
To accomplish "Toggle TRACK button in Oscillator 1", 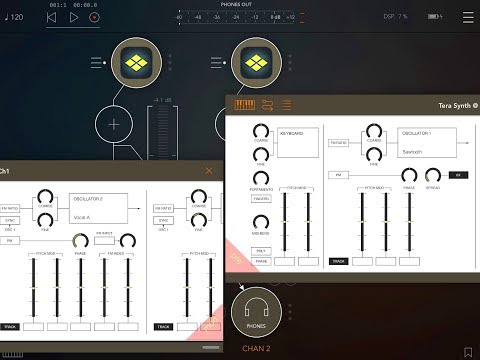I will pyautogui.click(x=339, y=261).
